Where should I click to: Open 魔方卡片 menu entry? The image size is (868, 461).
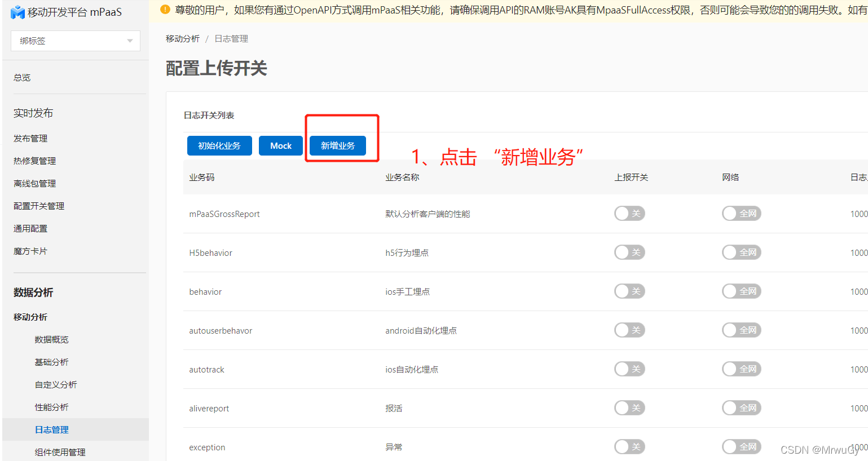point(30,251)
